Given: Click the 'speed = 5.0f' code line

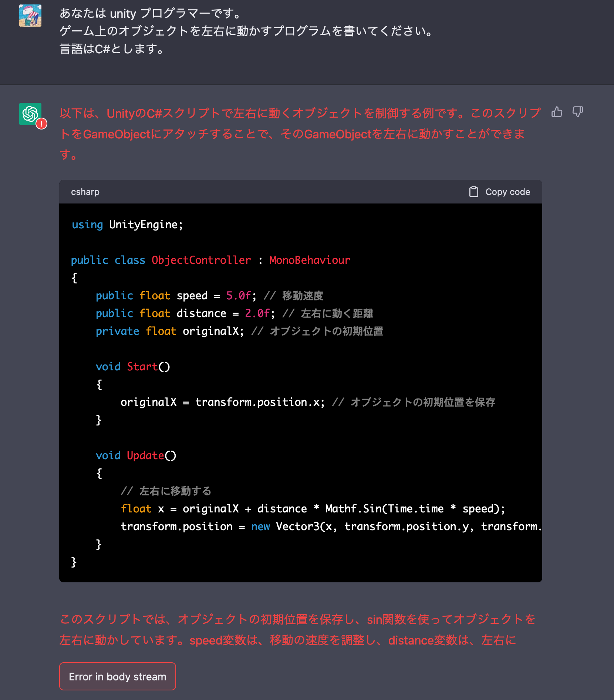Looking at the screenshot, I should (x=209, y=296).
